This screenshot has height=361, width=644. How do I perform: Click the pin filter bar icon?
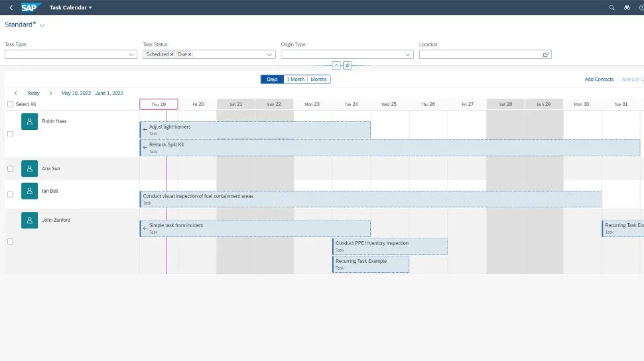coord(347,66)
